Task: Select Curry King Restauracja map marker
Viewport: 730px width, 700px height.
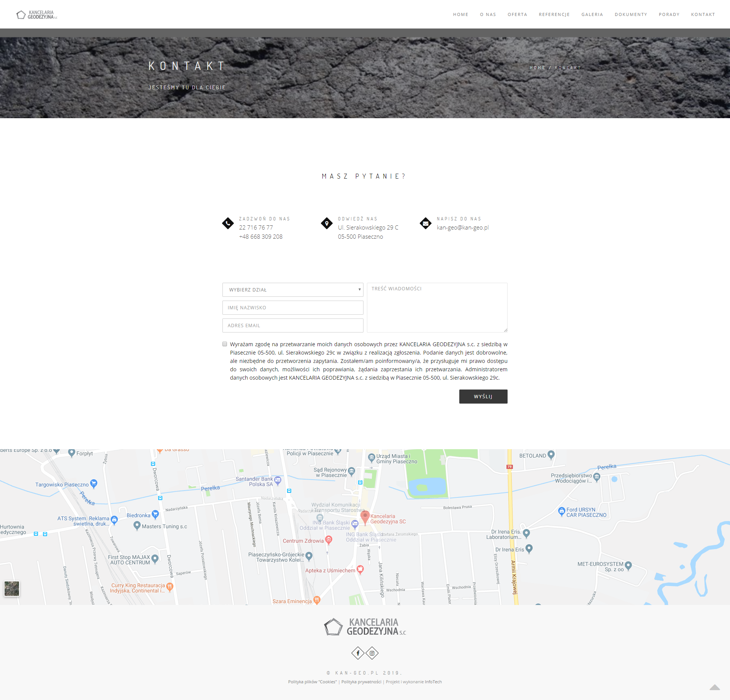Action: click(x=170, y=587)
